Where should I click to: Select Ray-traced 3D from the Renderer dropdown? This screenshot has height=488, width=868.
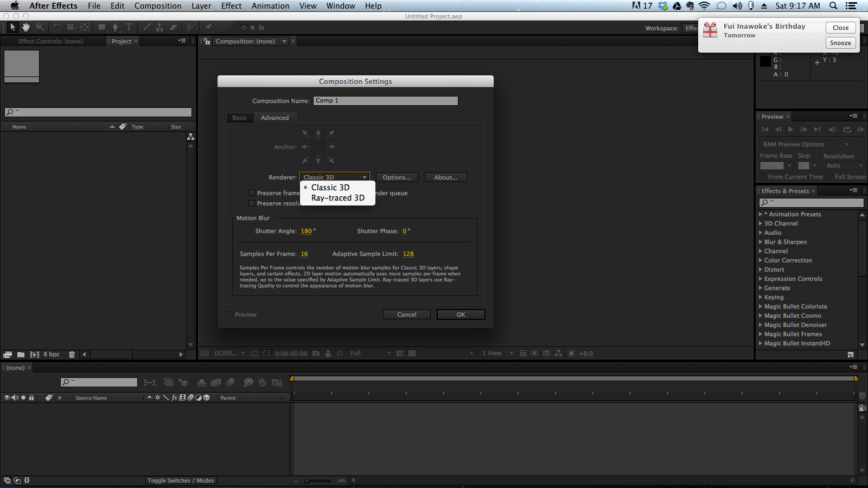pyautogui.click(x=337, y=198)
